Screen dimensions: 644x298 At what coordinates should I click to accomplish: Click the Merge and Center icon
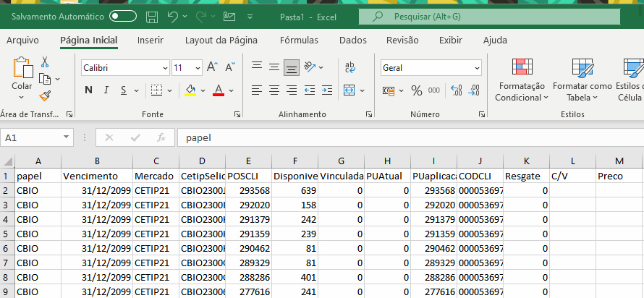click(x=349, y=90)
